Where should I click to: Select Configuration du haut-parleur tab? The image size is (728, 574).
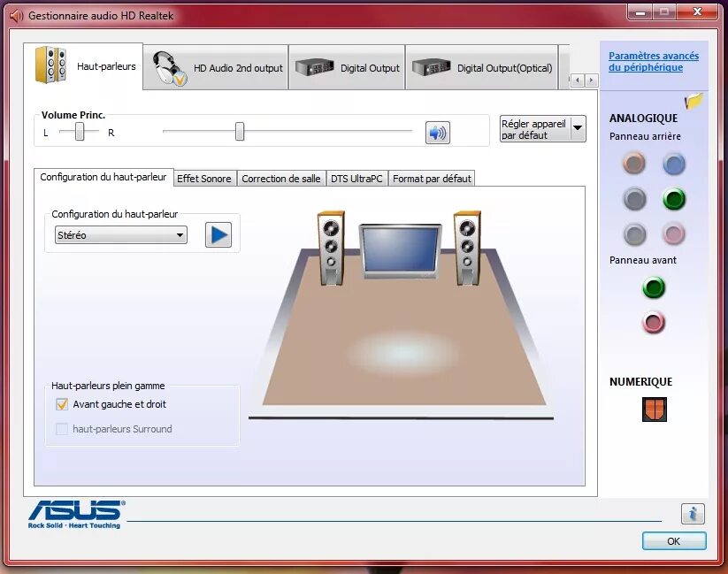click(x=103, y=177)
